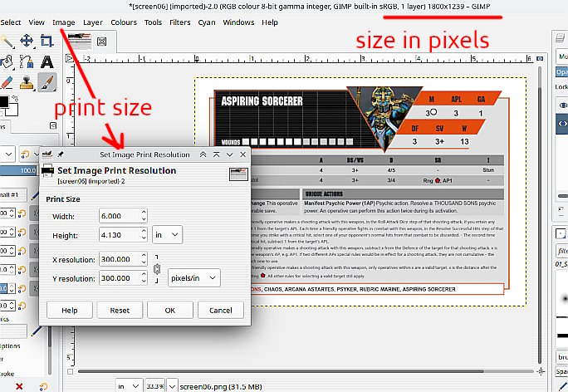The image size is (568, 392).
Task: Select the Crop tool
Action: click(x=47, y=41)
